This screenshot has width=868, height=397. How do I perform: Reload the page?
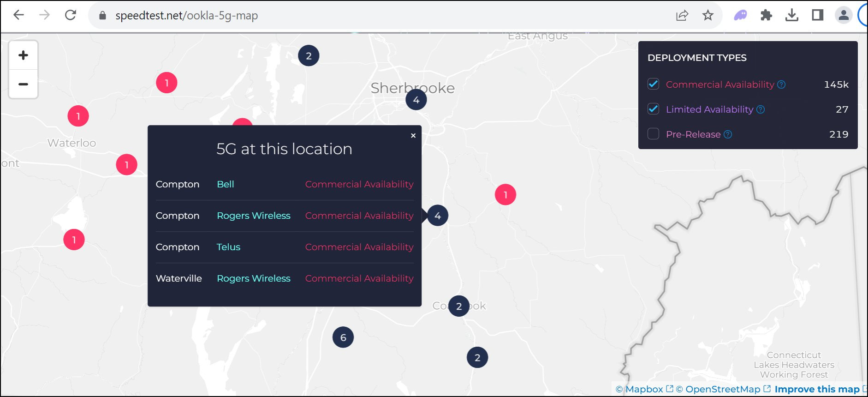(x=71, y=15)
